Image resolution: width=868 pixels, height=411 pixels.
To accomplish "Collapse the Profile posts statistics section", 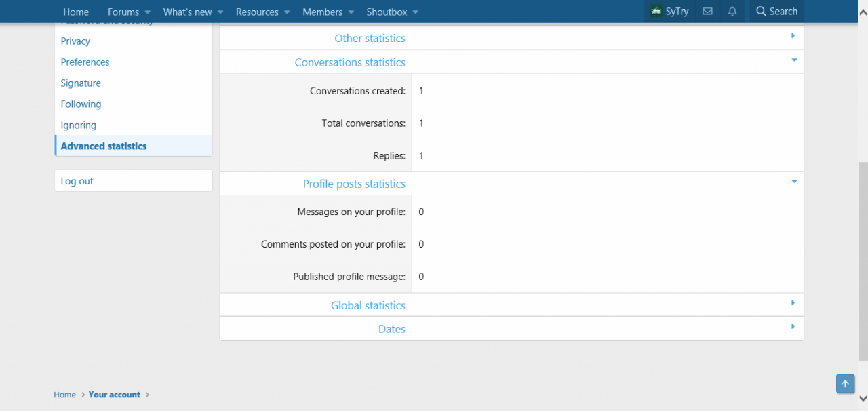I will tap(793, 182).
